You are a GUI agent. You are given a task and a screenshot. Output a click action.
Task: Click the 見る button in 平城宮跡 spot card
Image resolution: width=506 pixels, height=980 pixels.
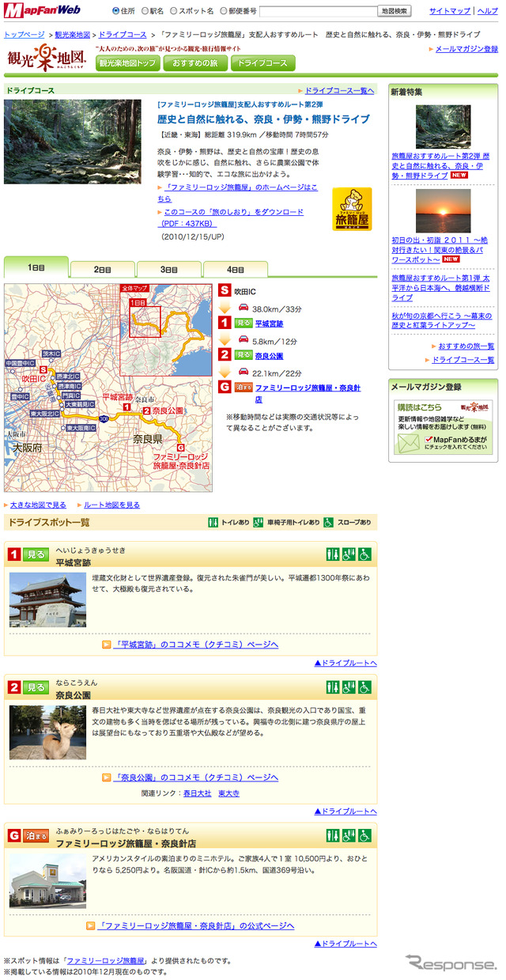click(36, 554)
